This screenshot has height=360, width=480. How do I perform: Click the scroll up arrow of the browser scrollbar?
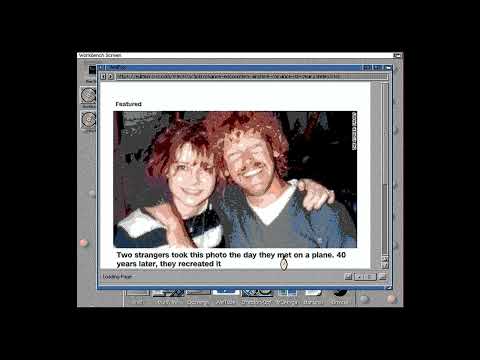click(x=385, y=259)
